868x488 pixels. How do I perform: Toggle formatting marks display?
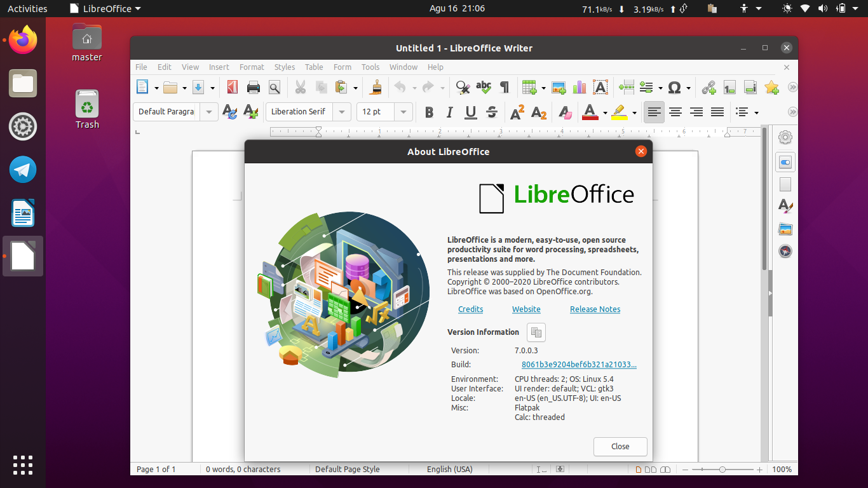coord(504,87)
